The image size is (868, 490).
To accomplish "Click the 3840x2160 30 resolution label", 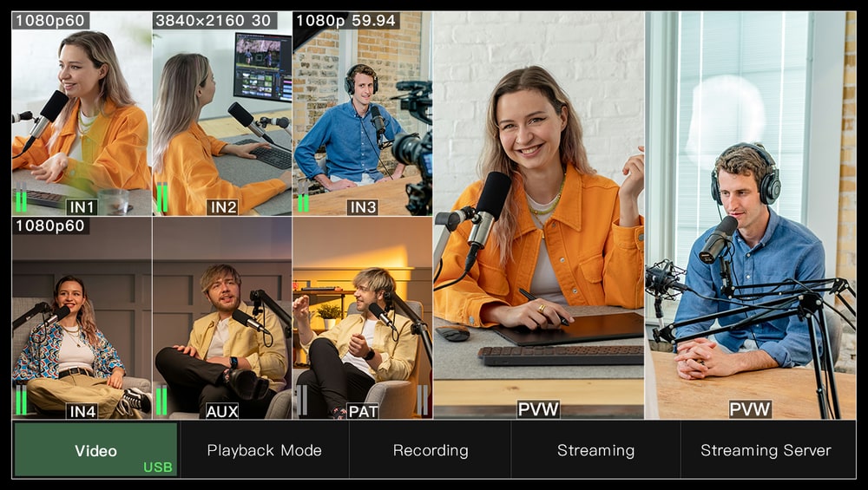I will pyautogui.click(x=214, y=21).
